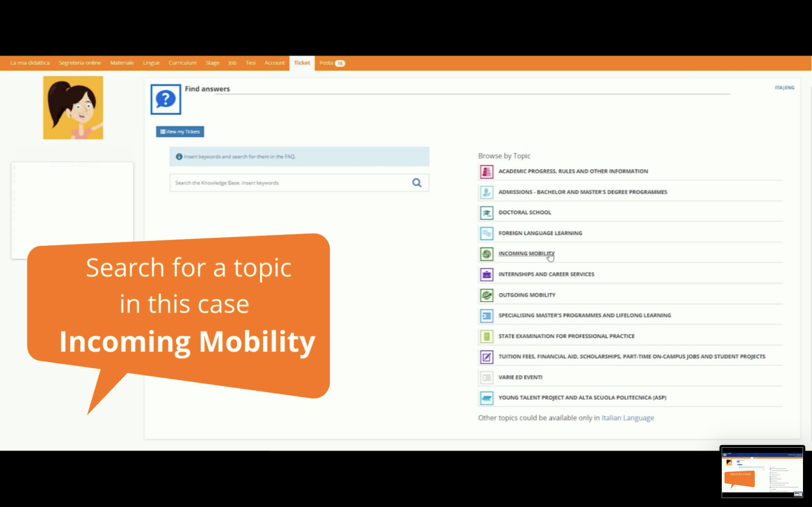Click the Internships briefcase icon

point(486,275)
